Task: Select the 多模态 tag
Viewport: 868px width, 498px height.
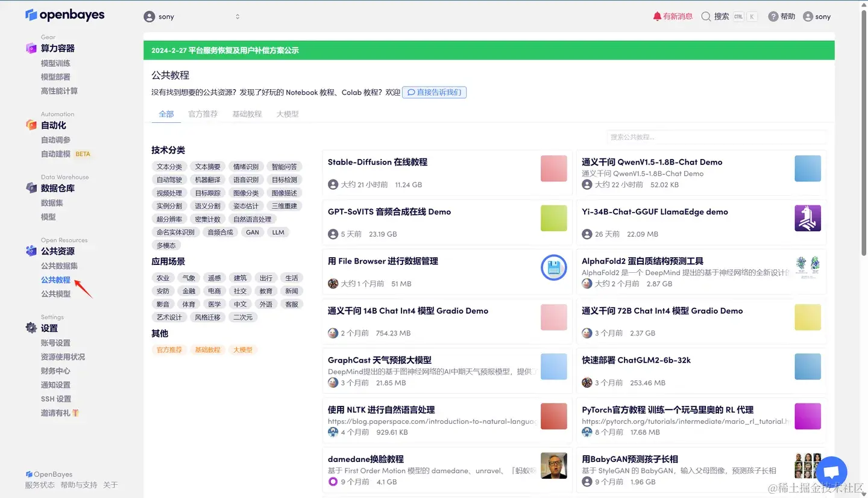Action: [166, 246]
